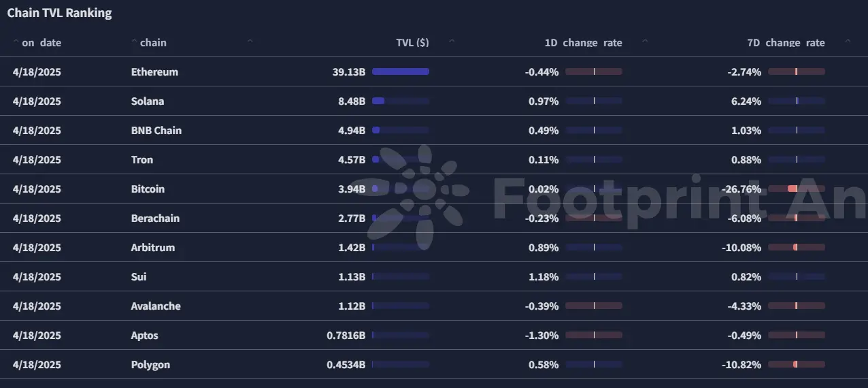Select the Aptos row date cell
The image size is (868, 388).
click(x=37, y=336)
